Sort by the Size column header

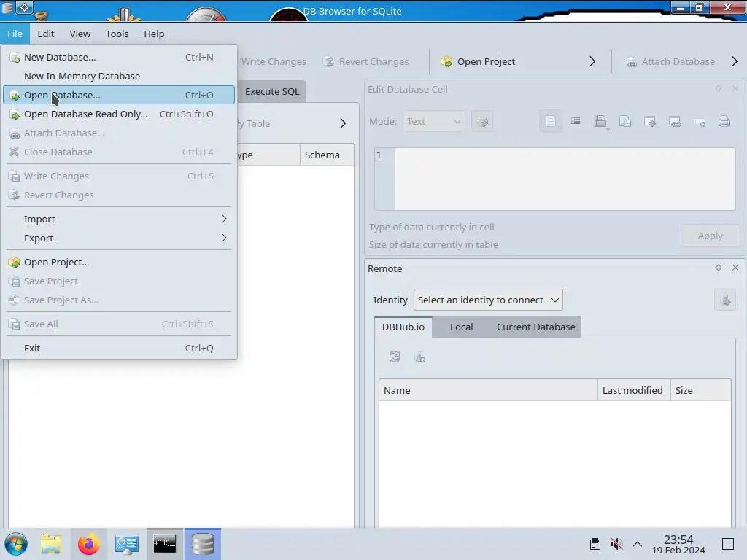point(700,391)
